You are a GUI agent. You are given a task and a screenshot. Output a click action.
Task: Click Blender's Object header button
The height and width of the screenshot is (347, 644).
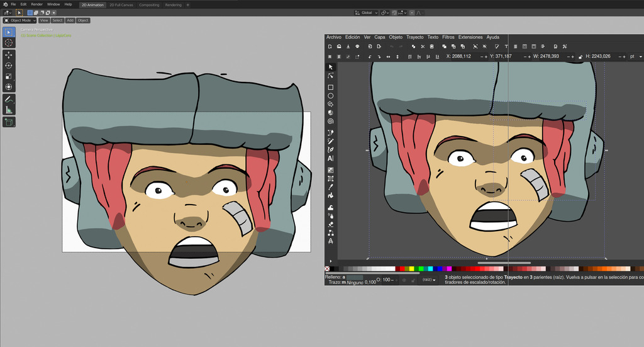point(83,20)
